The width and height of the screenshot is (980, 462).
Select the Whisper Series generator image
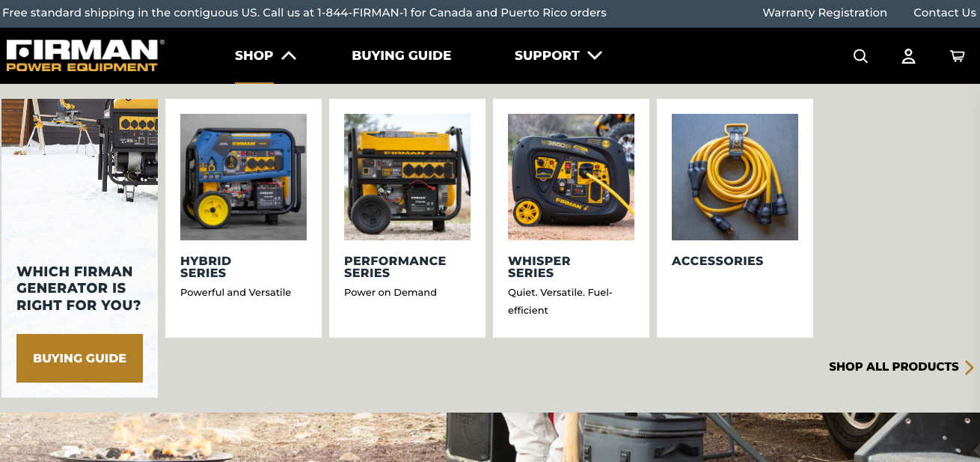pyautogui.click(x=571, y=177)
